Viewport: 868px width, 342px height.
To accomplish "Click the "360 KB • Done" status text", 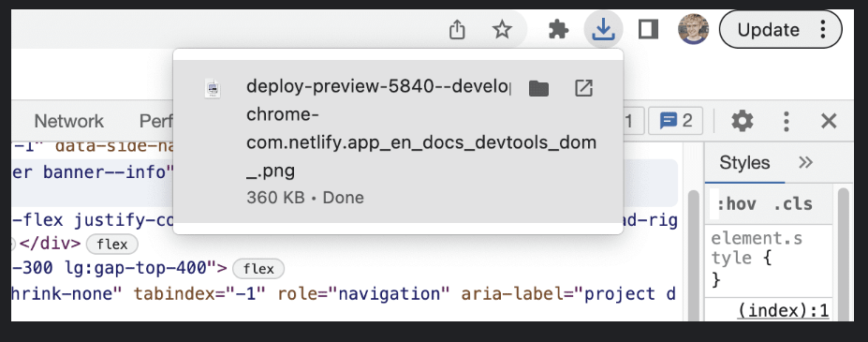I will pos(305,198).
